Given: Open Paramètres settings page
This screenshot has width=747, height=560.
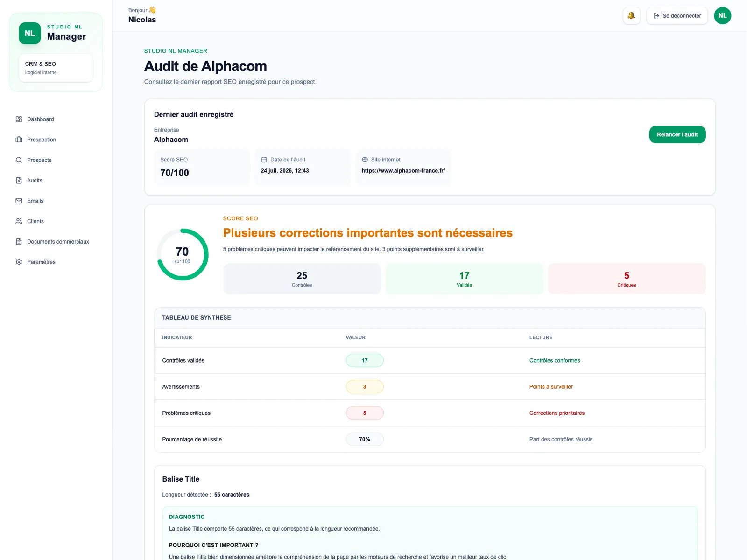Looking at the screenshot, I should [x=56, y=262].
